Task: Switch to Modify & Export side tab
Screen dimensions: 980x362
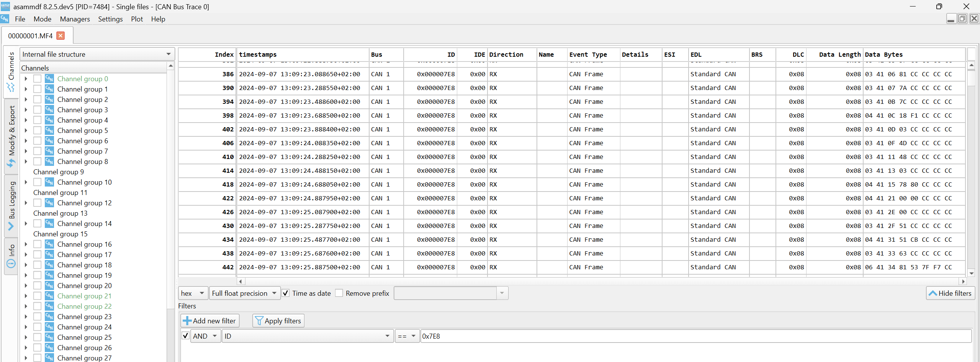Action: (x=11, y=136)
